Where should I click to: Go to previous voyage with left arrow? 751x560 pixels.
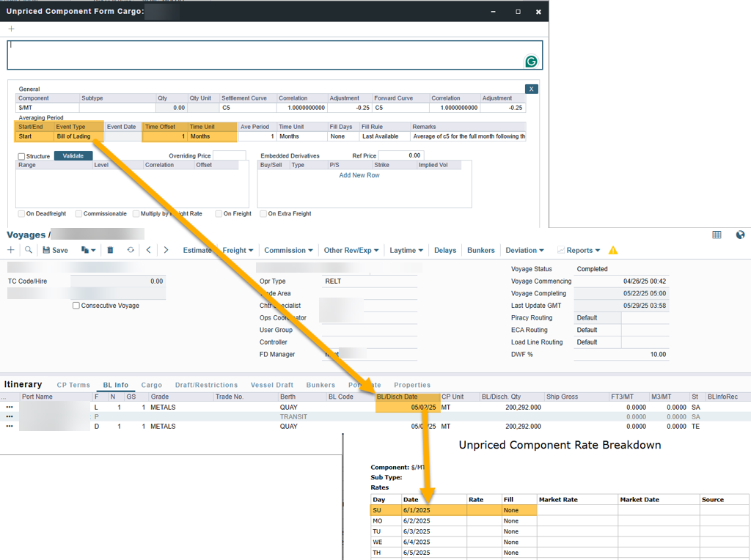pyautogui.click(x=149, y=250)
